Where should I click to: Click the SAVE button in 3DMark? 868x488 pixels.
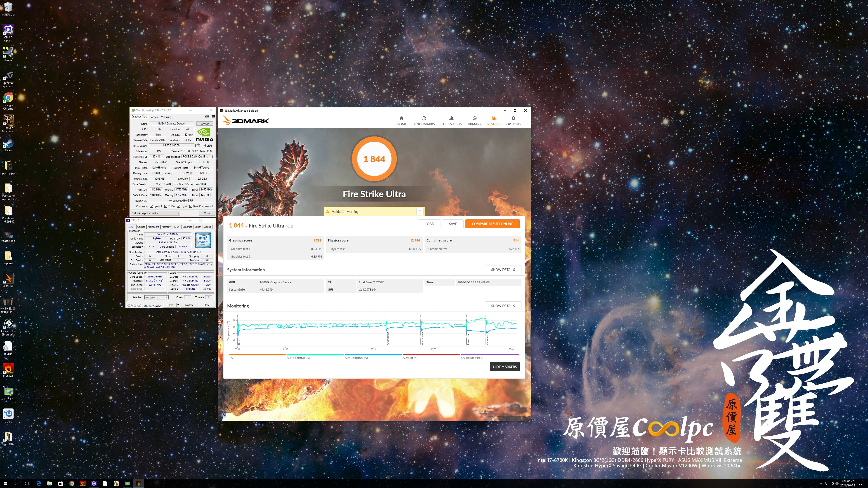453,224
